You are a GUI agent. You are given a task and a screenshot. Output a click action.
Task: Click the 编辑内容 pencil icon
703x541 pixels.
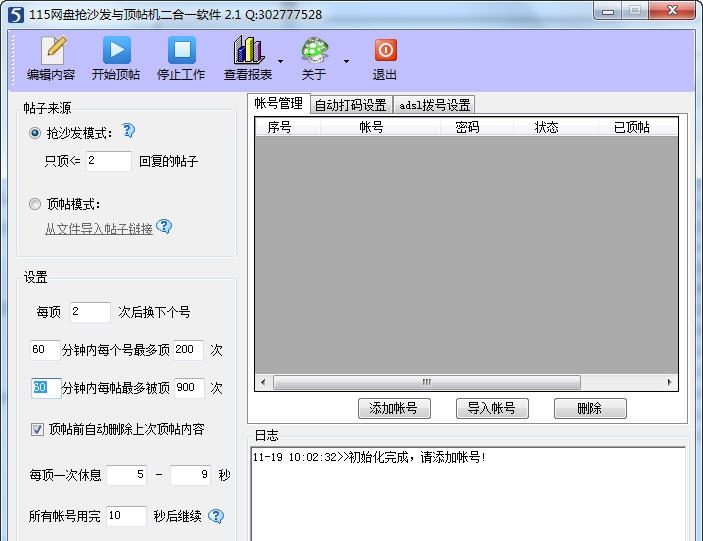coord(51,52)
